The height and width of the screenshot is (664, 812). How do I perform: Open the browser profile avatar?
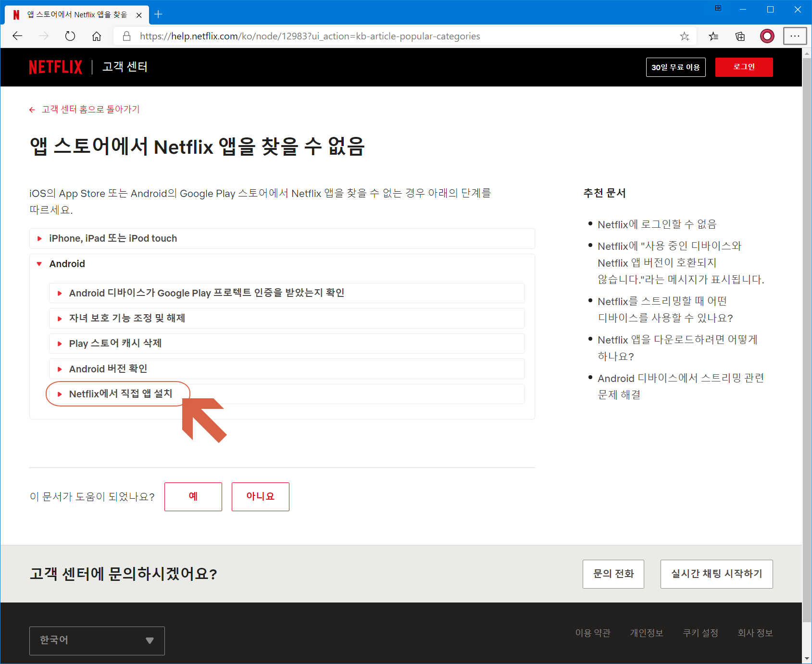click(x=767, y=36)
